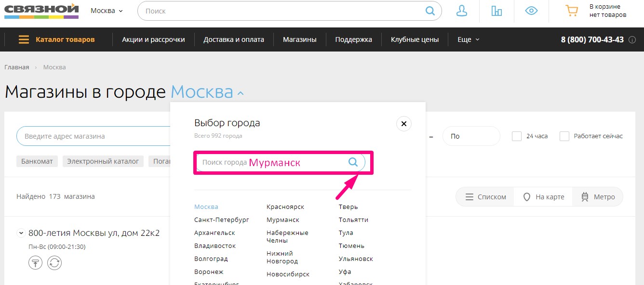Choose Уфа from city list
This screenshot has width=644, height=285.
(x=345, y=272)
